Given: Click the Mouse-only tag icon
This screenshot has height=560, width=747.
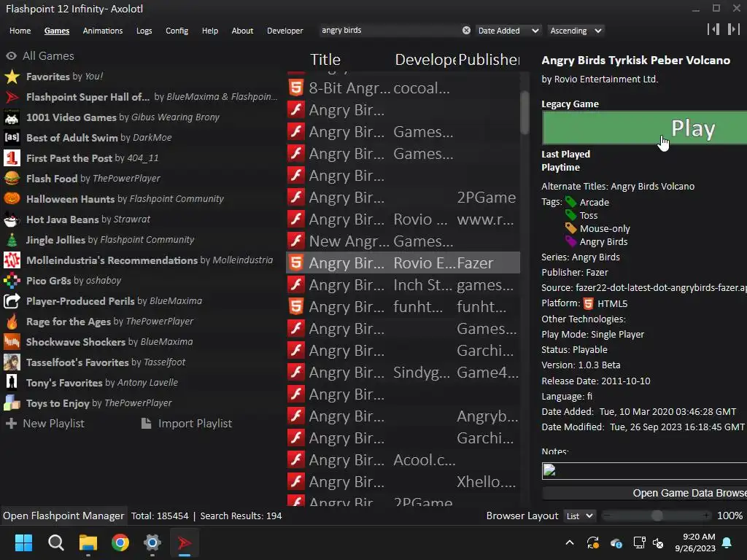Looking at the screenshot, I should [570, 228].
